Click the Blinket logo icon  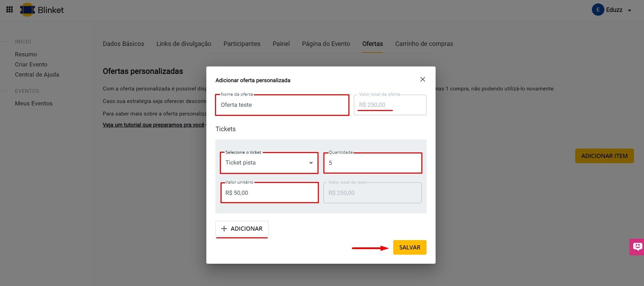point(27,10)
